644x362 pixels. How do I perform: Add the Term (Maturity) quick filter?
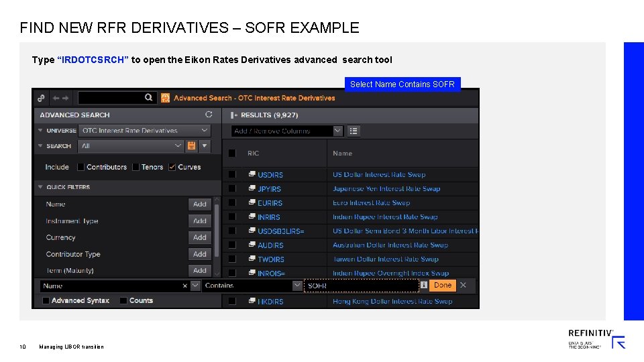(x=200, y=270)
